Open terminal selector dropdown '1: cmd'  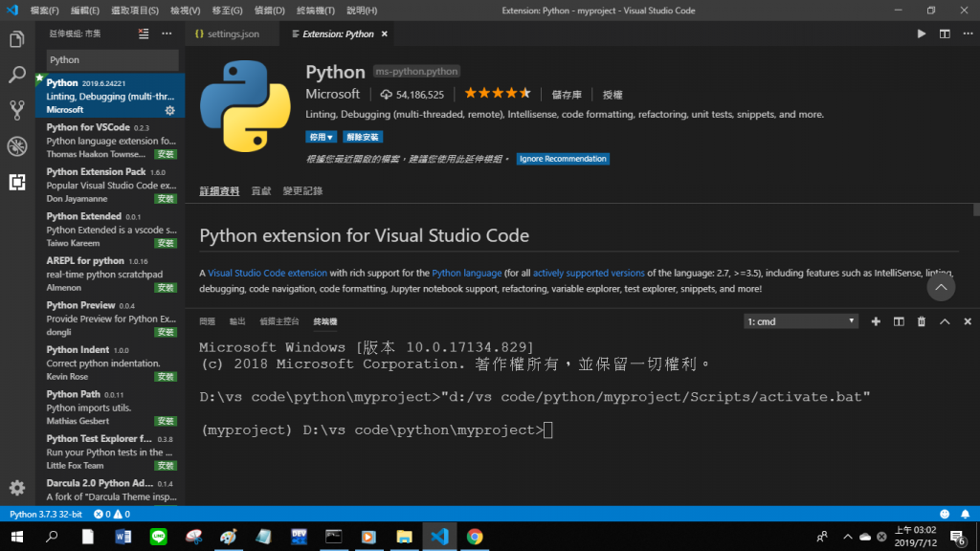(801, 321)
